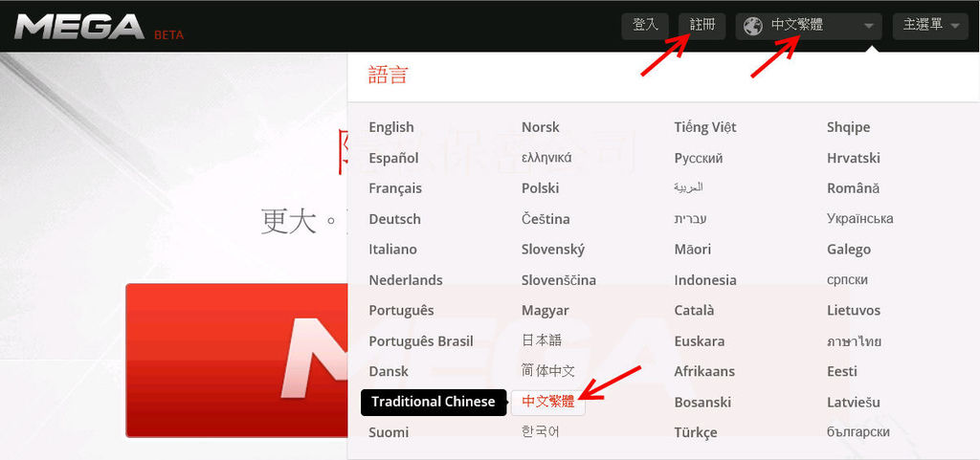The width and height of the screenshot is (980, 460).
Task: Switch language to 한국어
Action: [540, 432]
